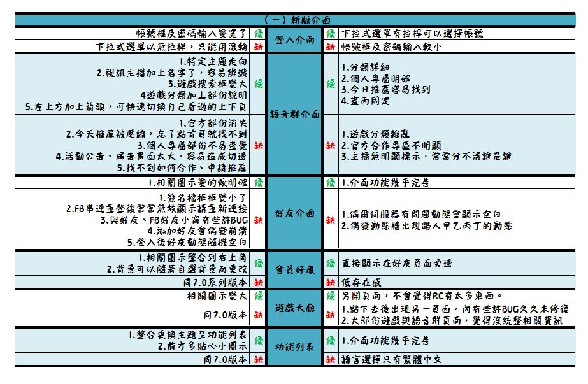Image resolution: width=588 pixels, height=384 pixels.
Task: Click line '2.背景可以隨著自選背景而更改'
Action: click(177, 269)
